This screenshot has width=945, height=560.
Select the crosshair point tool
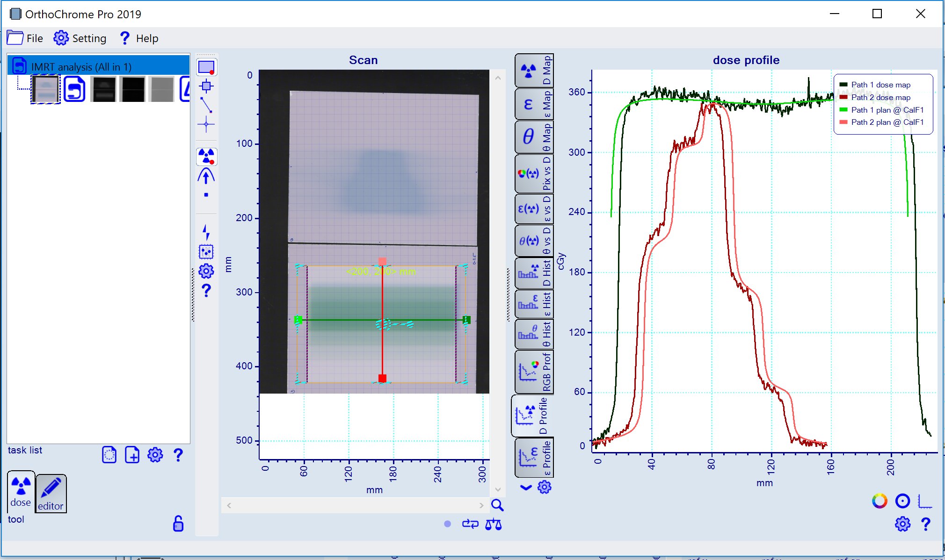tap(206, 124)
